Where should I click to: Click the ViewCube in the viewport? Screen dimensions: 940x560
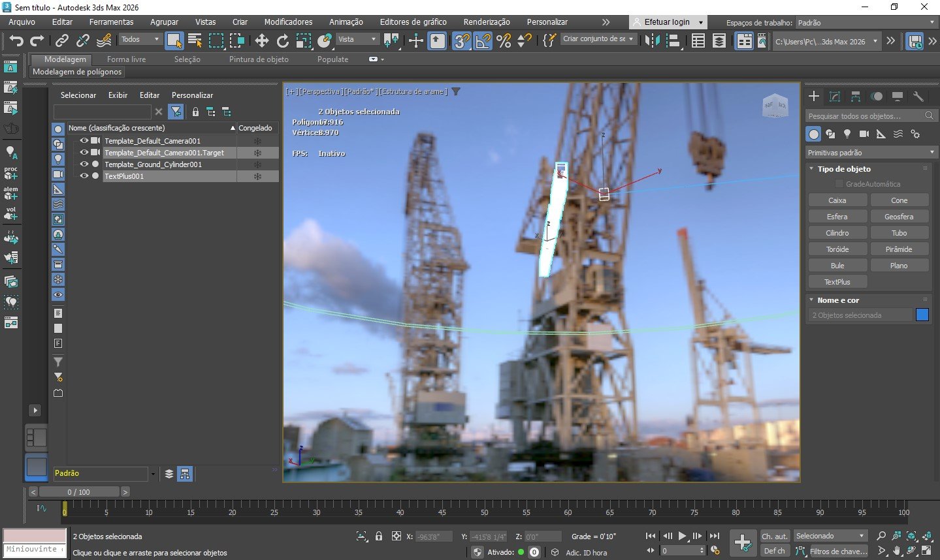tap(775, 106)
